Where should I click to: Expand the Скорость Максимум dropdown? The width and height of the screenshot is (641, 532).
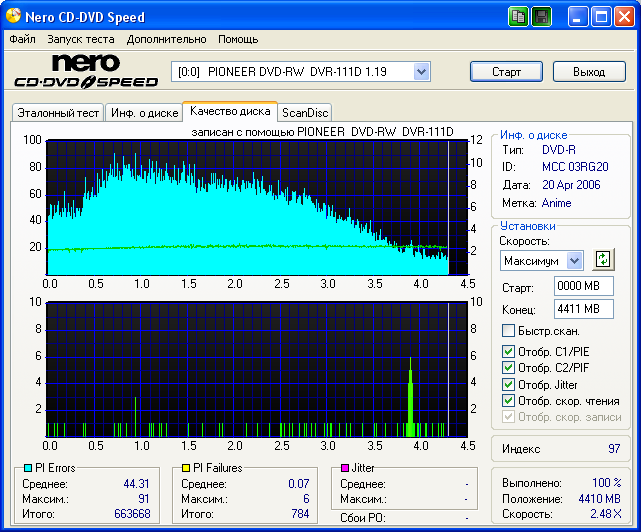pyautogui.click(x=574, y=260)
